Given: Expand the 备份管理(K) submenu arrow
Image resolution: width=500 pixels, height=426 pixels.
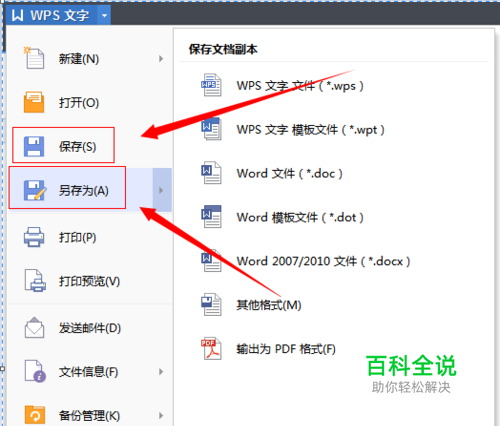Looking at the screenshot, I should pyautogui.click(x=161, y=416).
